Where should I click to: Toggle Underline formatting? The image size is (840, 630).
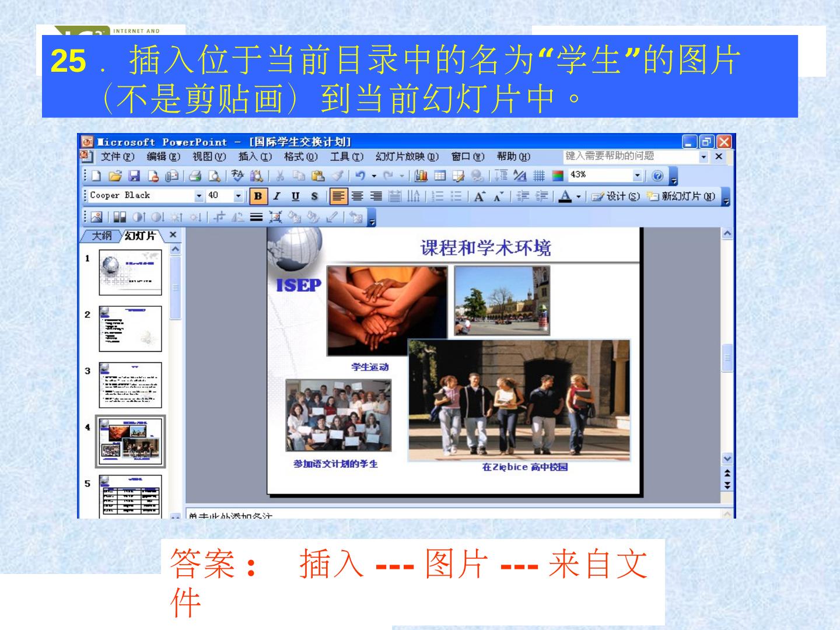tap(295, 197)
